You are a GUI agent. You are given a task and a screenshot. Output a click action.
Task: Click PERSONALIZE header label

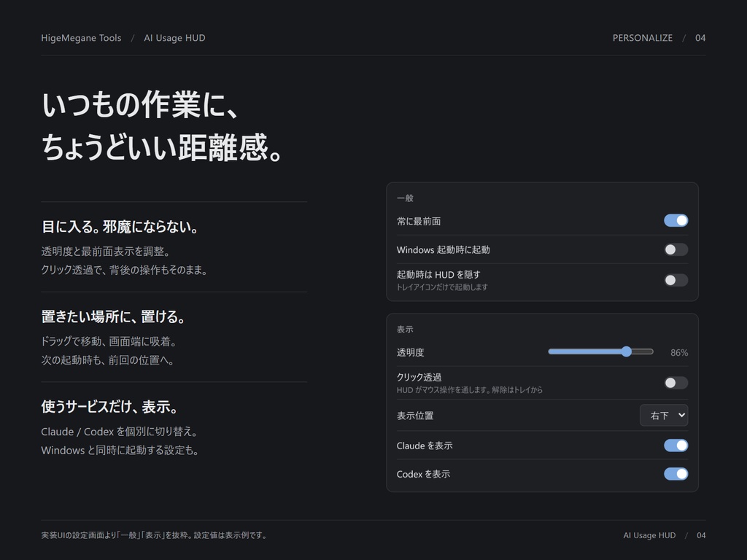click(x=642, y=38)
